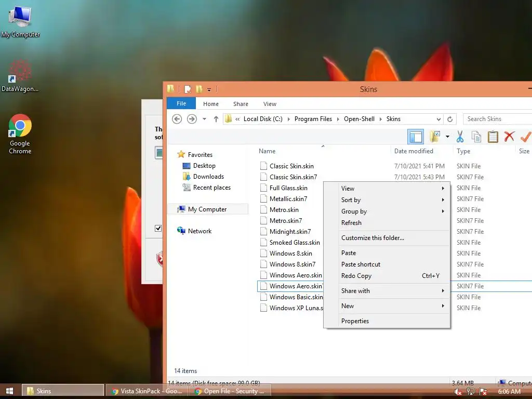Toggle the checkbox in background dialog
Viewport: 532px width, 399px height.
158,228
